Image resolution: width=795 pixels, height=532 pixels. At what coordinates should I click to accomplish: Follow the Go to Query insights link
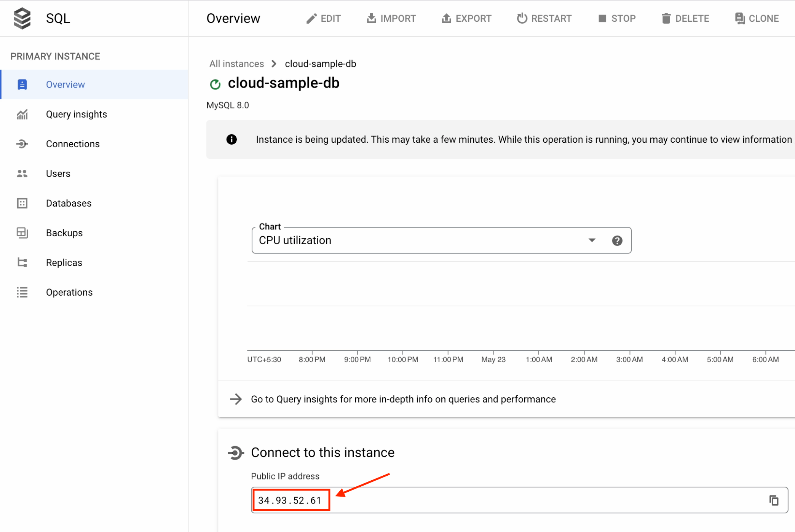(403, 399)
